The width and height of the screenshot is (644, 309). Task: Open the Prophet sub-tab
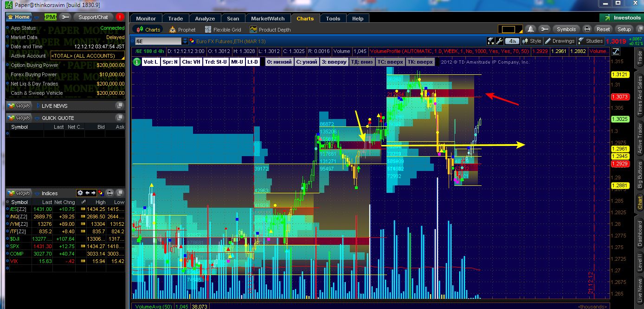pyautogui.click(x=182, y=29)
